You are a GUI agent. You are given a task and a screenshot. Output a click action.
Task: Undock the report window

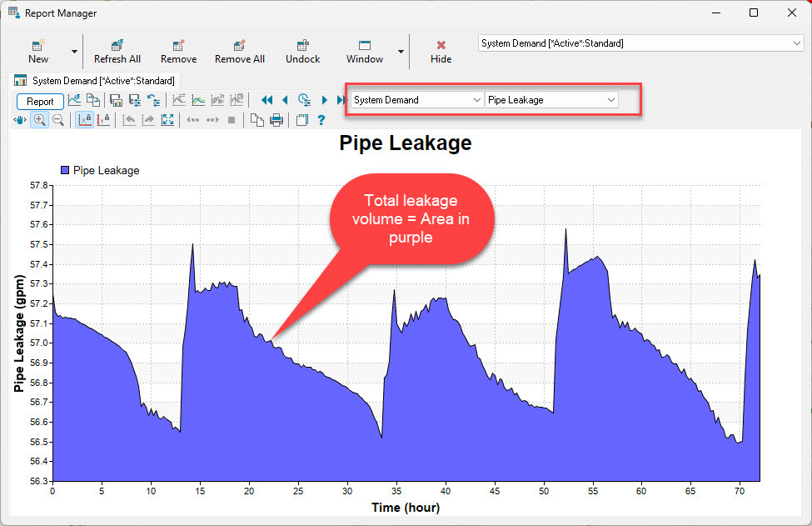302,51
